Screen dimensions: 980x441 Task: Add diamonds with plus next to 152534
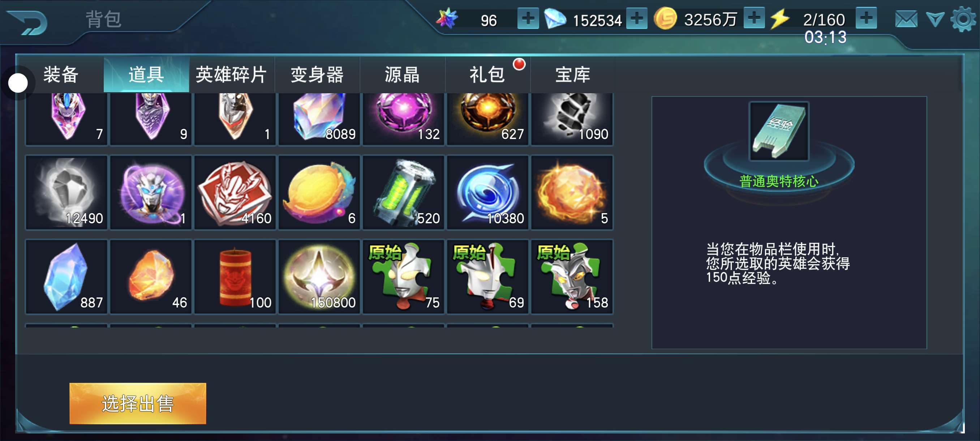click(636, 18)
